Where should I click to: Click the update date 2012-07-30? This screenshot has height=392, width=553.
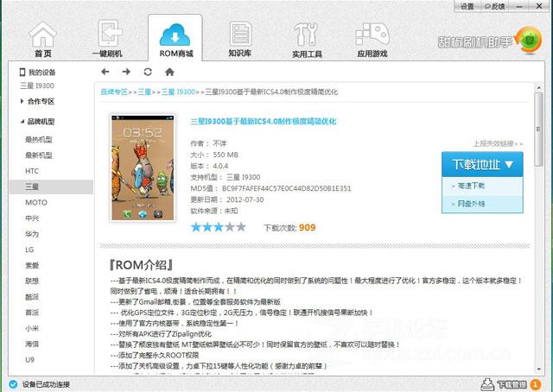tap(245, 199)
